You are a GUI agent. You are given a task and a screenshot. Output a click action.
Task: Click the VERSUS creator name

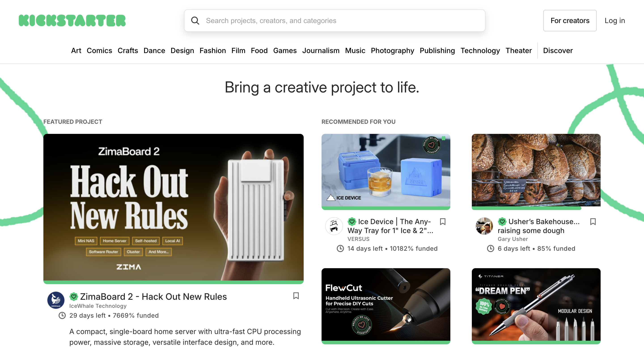(358, 239)
